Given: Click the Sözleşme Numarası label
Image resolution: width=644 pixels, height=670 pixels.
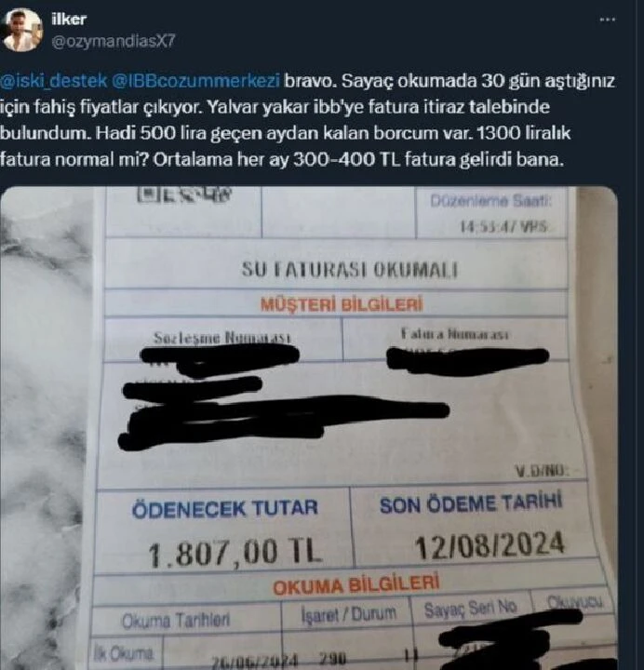Looking at the screenshot, I should 222,338.
